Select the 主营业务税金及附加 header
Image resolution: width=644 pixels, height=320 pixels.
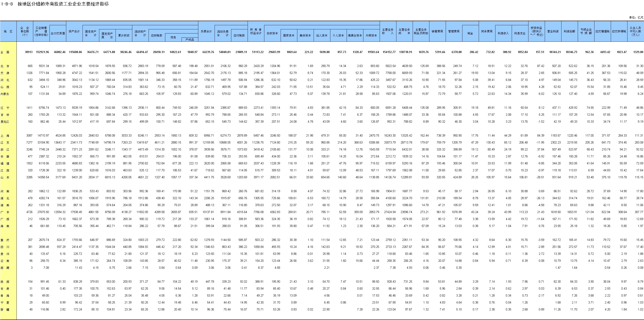tap(421, 31)
